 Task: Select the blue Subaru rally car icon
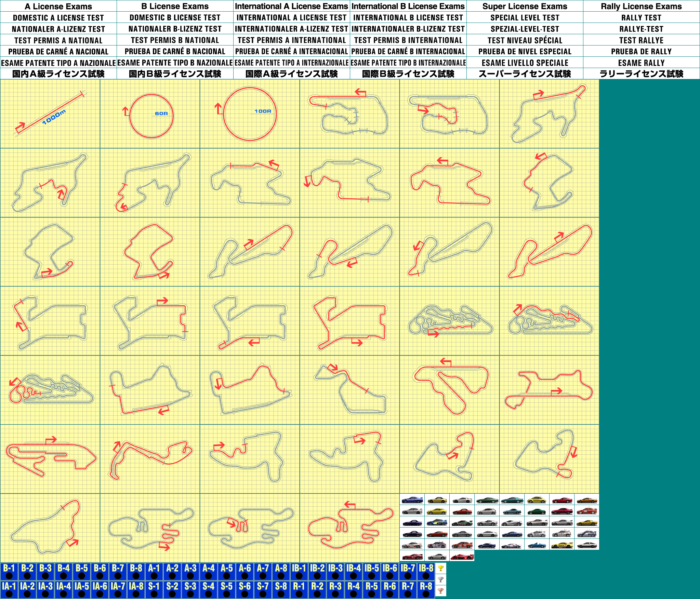[437, 522]
